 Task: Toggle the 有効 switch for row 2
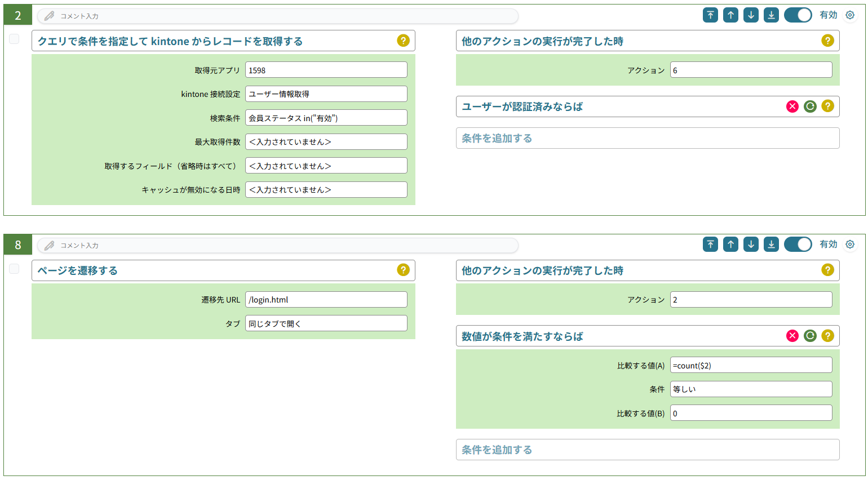pos(798,15)
